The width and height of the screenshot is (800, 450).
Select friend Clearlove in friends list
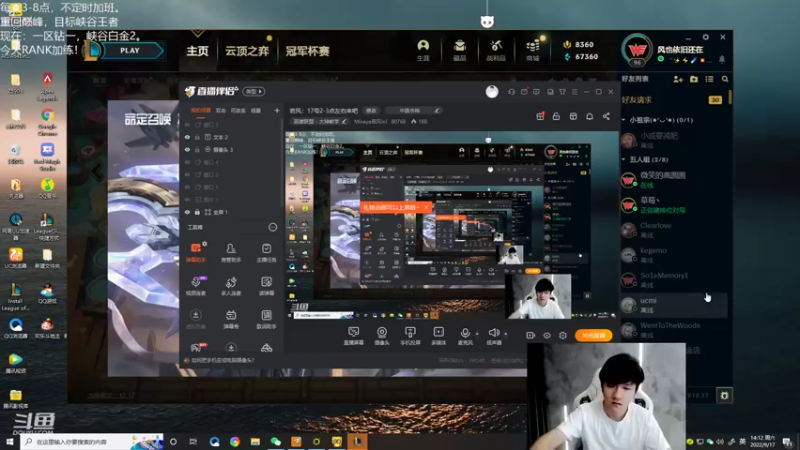(x=673, y=230)
